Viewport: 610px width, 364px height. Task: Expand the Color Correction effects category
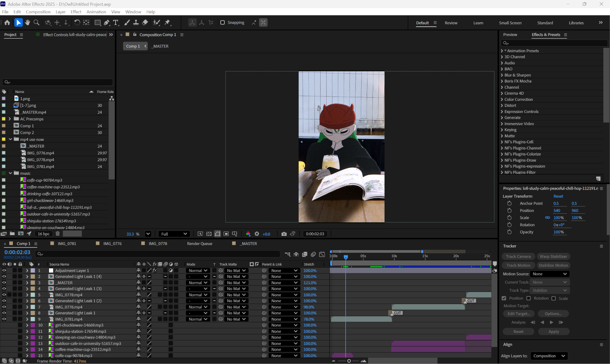click(502, 99)
